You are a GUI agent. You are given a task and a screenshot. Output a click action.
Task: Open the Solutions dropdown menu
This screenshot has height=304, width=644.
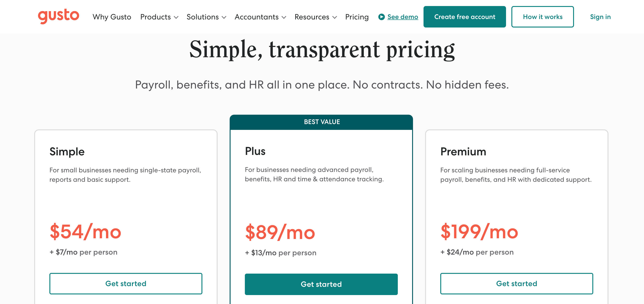pos(206,17)
